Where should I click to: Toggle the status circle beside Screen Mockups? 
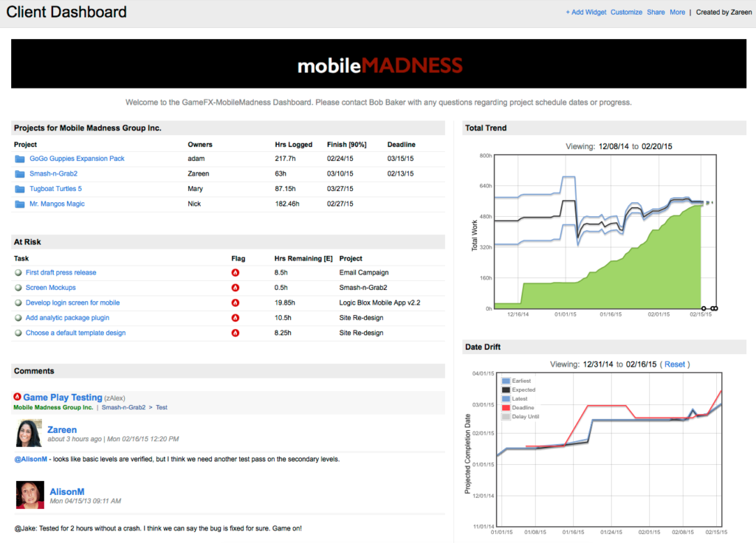pos(18,288)
